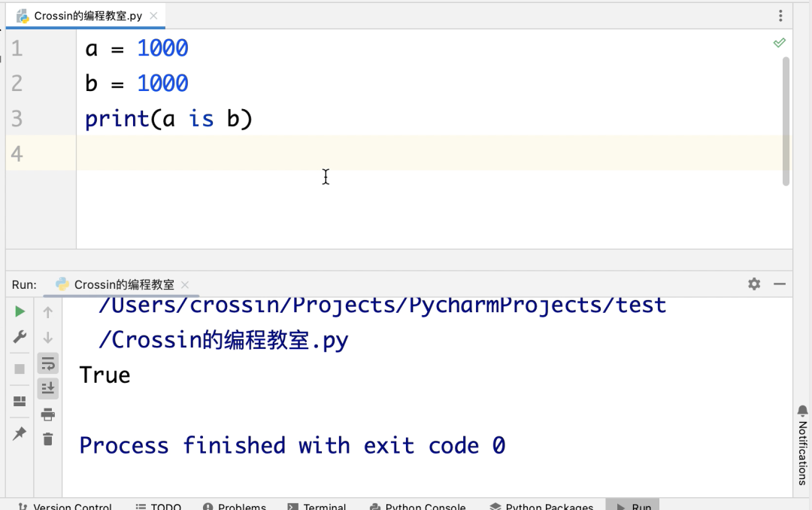Click line number 1 in the gutter

[x=17, y=48]
